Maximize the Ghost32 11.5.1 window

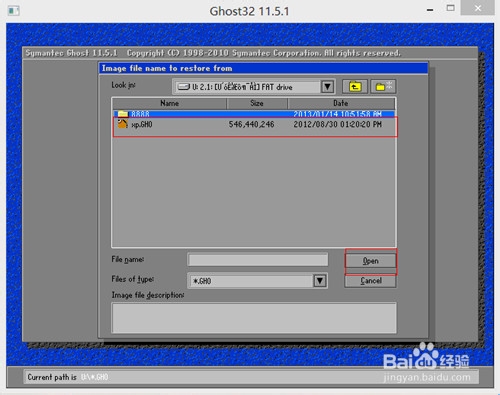click(450, 8)
